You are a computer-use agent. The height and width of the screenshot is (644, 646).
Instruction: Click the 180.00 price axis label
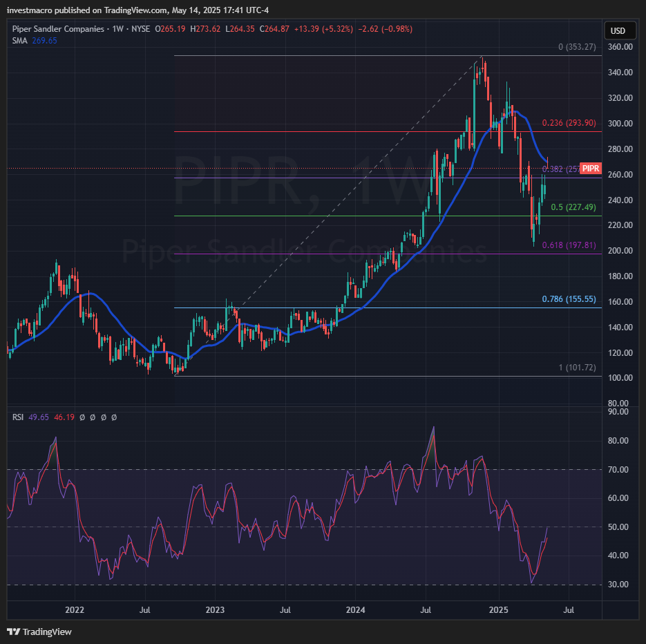[x=620, y=276]
